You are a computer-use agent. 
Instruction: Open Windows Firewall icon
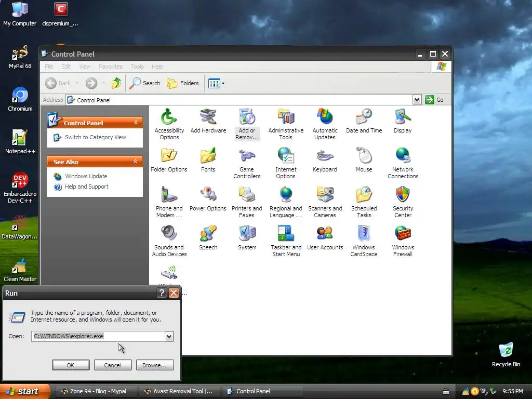click(x=403, y=241)
